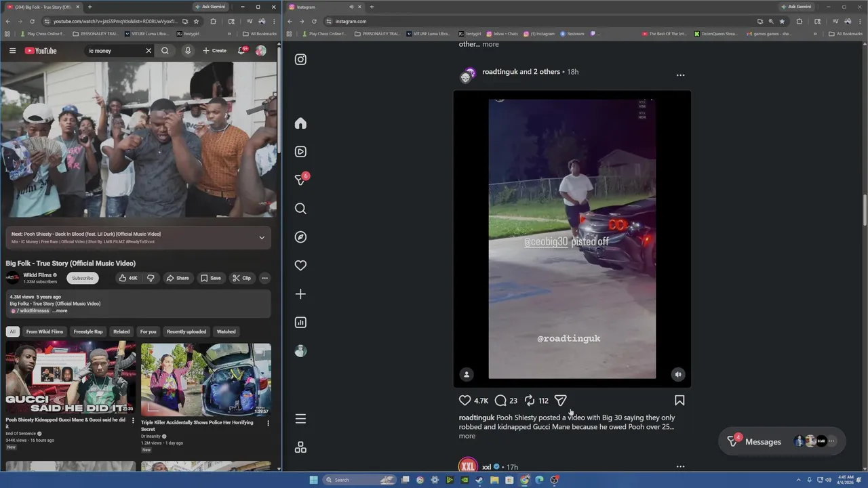Clip the Big Folk video
This screenshot has width=868, height=488.
[x=241, y=278]
